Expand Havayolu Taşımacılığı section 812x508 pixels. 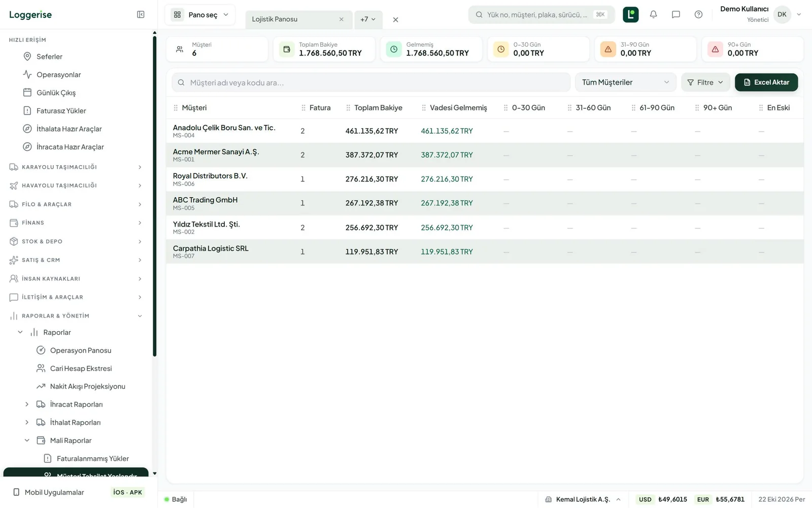coord(76,185)
